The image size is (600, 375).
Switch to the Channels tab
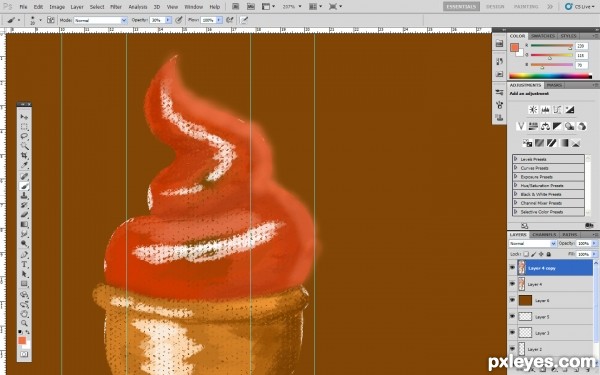pos(544,234)
